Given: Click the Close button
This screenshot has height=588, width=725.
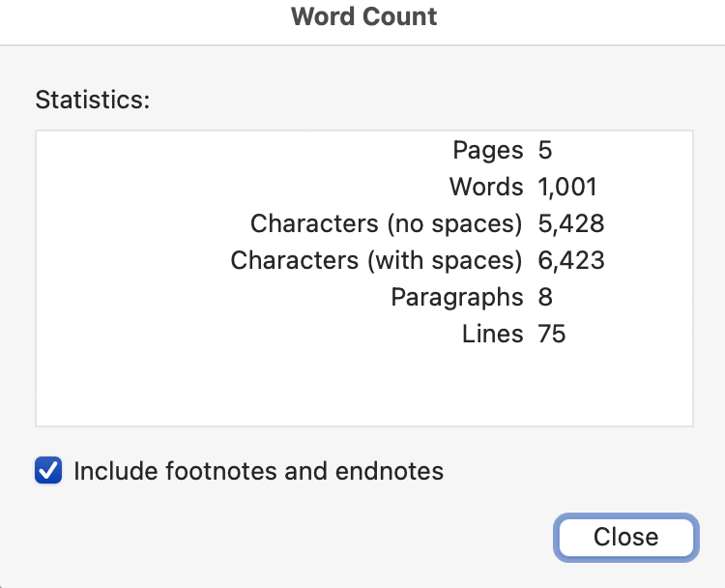Looking at the screenshot, I should tap(625, 537).
